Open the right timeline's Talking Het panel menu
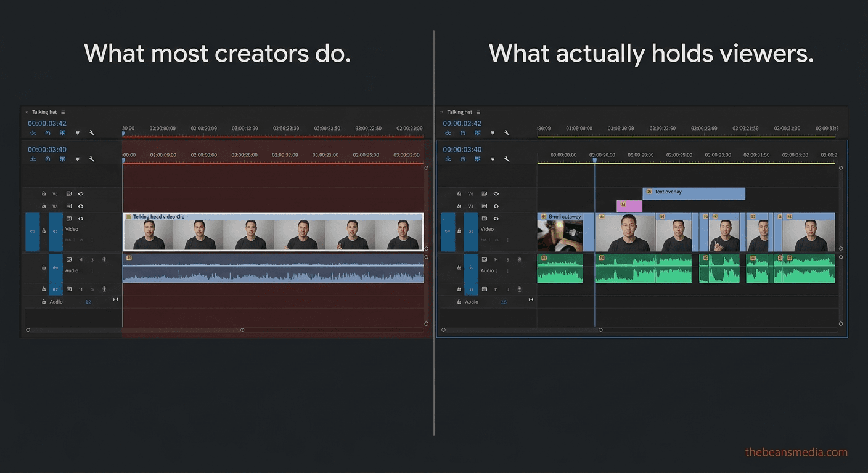Viewport: 868px width, 473px height. tap(478, 112)
